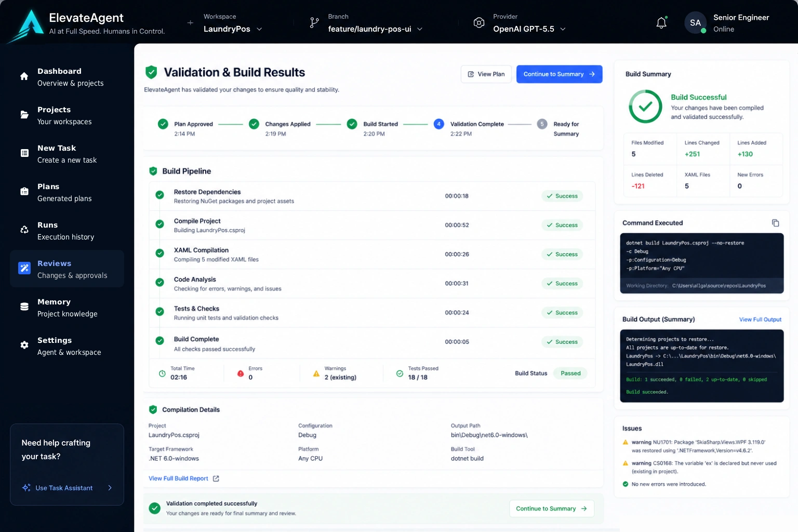Click the Lines Changed +251 value
The image size is (798, 532).
(x=692, y=154)
